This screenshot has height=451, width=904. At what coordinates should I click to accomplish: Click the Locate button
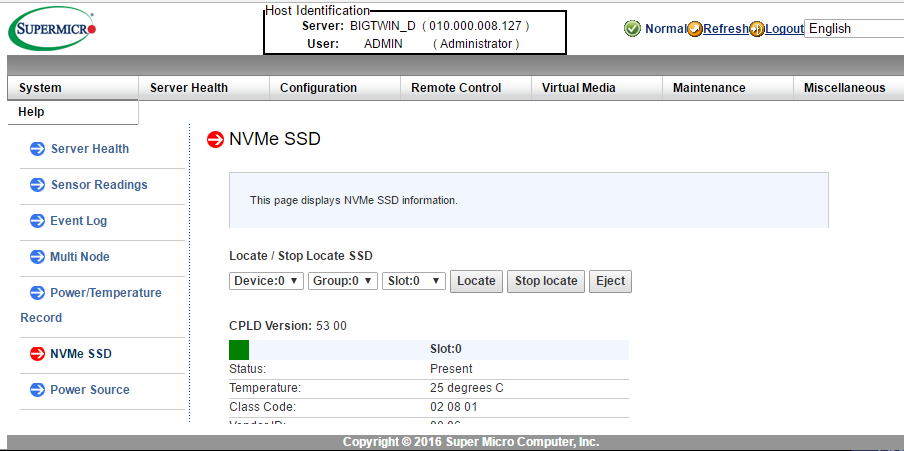[476, 281]
